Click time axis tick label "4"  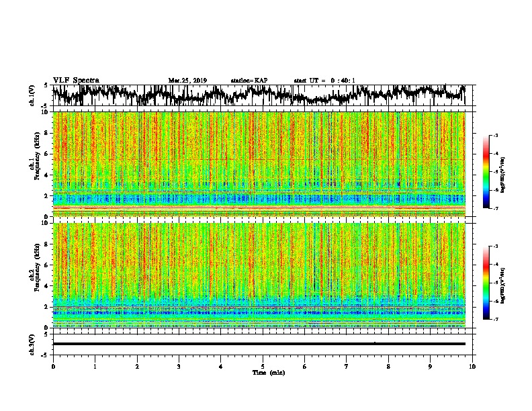[221, 367]
